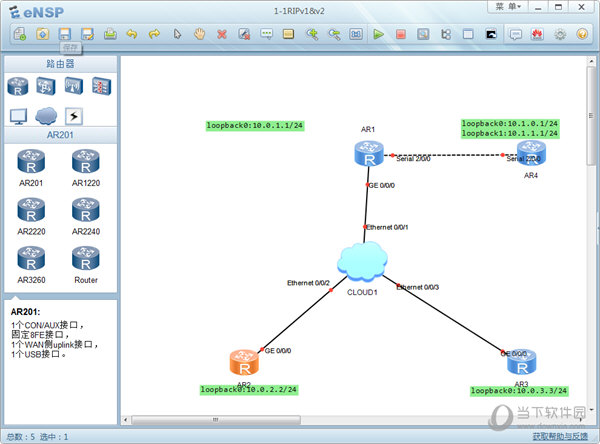Zoom out of the topology
The image size is (600, 444).
[334, 34]
